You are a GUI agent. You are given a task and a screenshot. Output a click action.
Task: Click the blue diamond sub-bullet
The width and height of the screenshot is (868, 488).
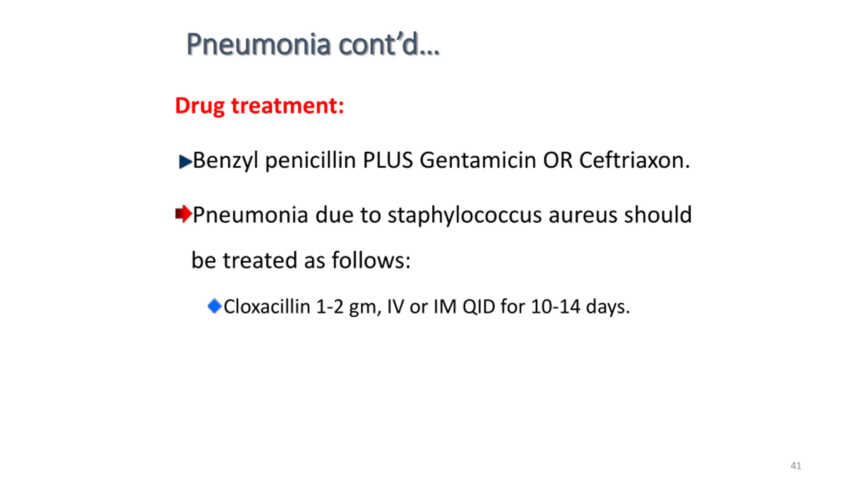coord(215,306)
